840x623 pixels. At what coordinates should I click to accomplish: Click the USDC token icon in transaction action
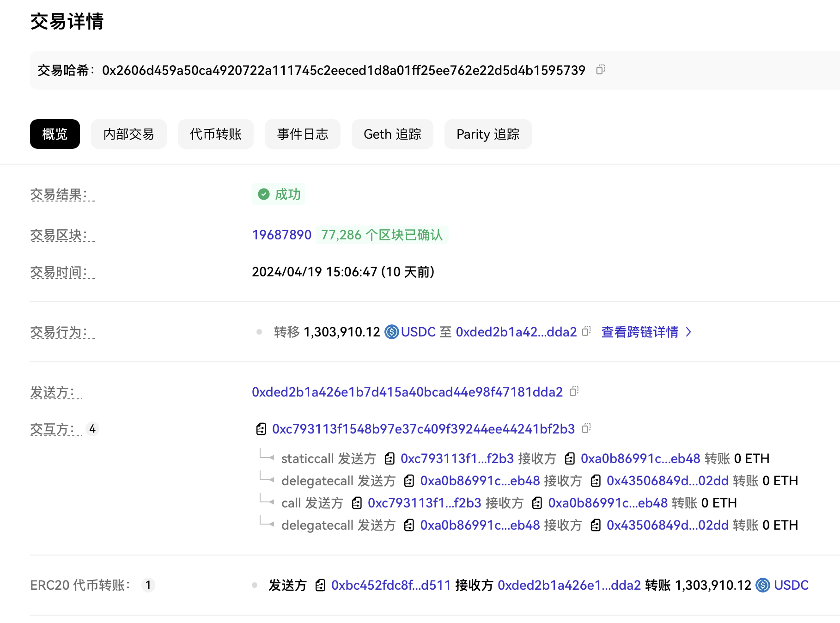click(392, 332)
